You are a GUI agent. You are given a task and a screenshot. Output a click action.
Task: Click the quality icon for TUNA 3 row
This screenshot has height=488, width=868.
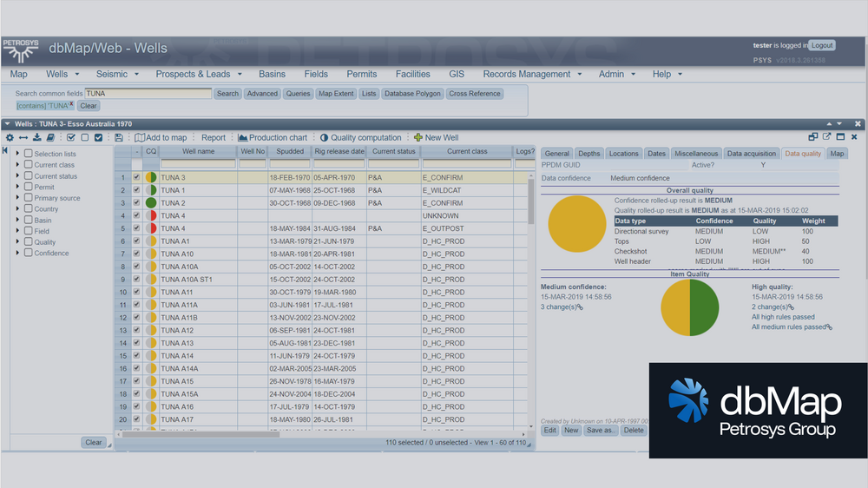pyautogui.click(x=150, y=178)
